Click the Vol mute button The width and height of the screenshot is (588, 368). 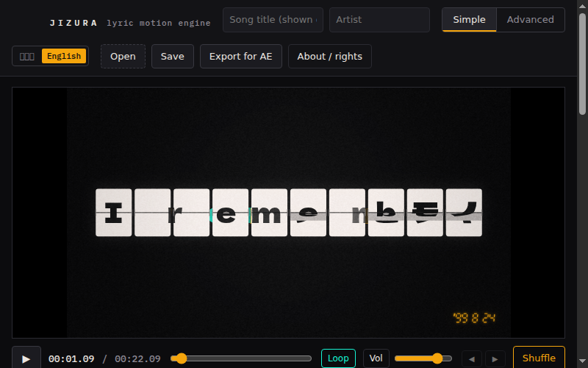(376, 358)
